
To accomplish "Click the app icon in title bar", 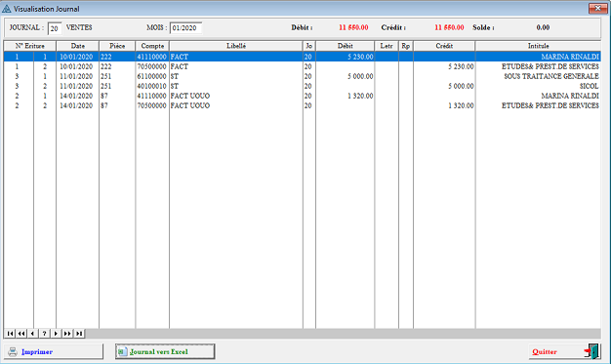I will 7,9.
